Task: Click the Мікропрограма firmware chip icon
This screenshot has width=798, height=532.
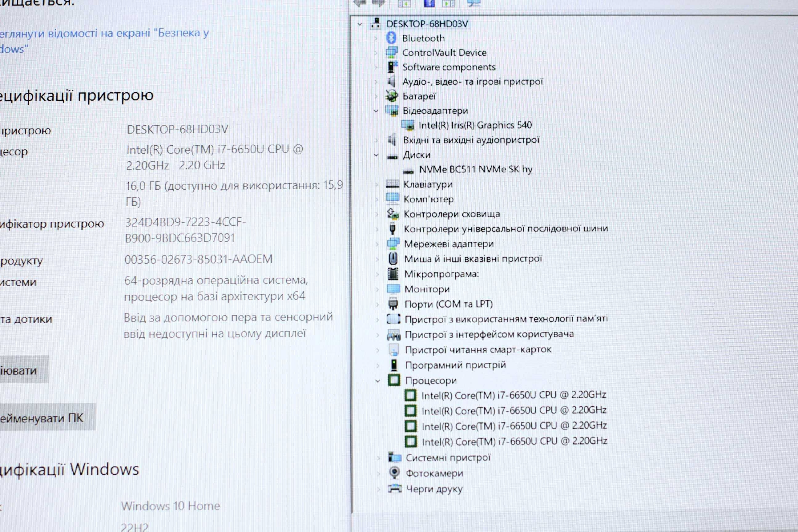Action: pos(393,273)
